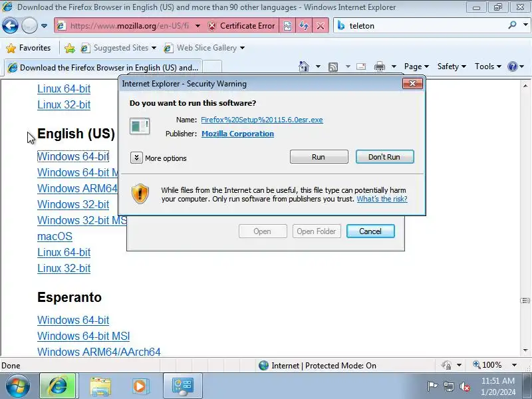Viewport: 532px width, 399px height.
Task: Click the address bar URL field
Action: [129, 26]
